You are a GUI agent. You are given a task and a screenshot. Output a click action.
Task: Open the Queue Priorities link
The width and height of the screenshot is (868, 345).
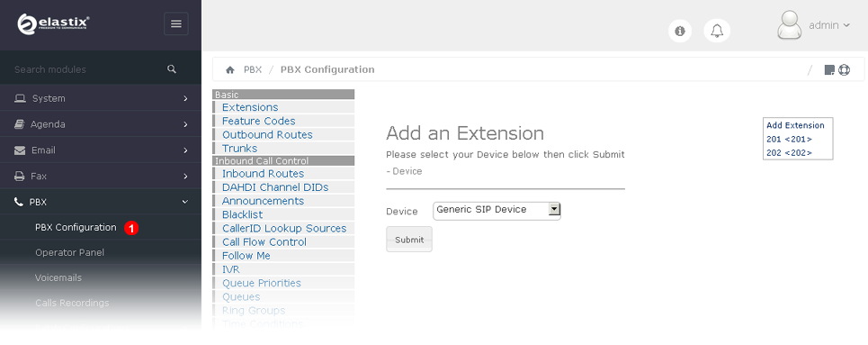coord(261,283)
